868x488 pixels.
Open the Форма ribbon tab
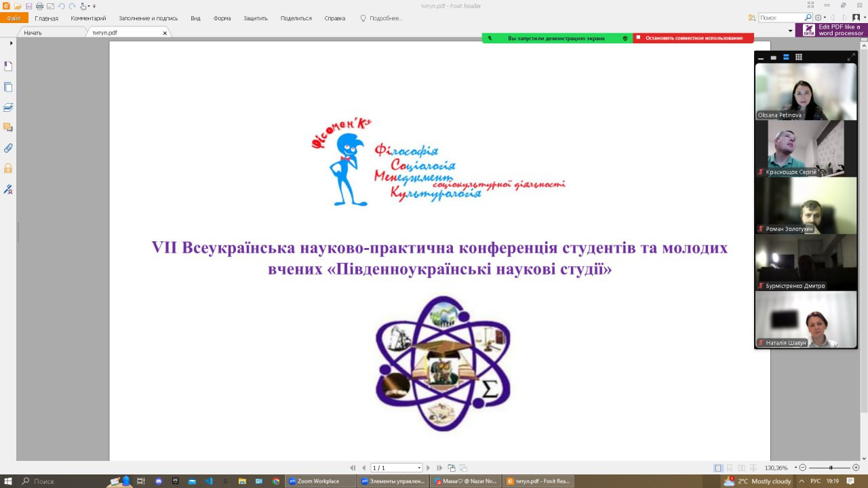[222, 18]
